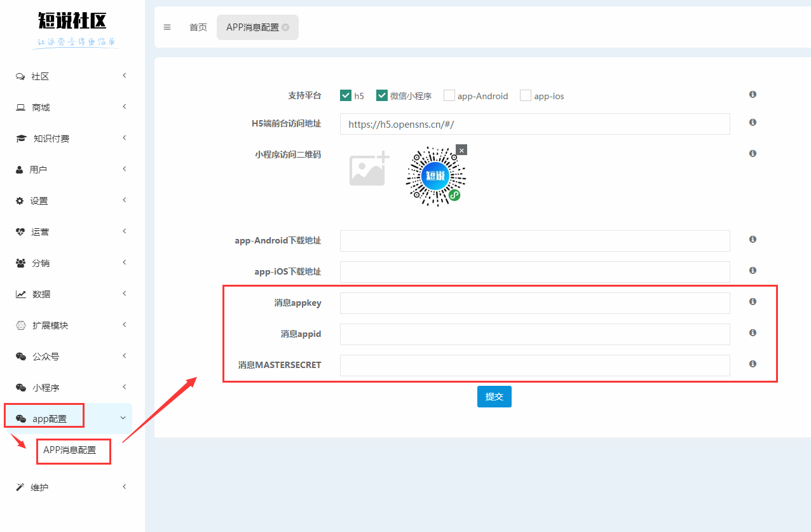811x532 pixels.
Task: Collapse the app配置 menu chevron
Action: pyautogui.click(x=123, y=418)
